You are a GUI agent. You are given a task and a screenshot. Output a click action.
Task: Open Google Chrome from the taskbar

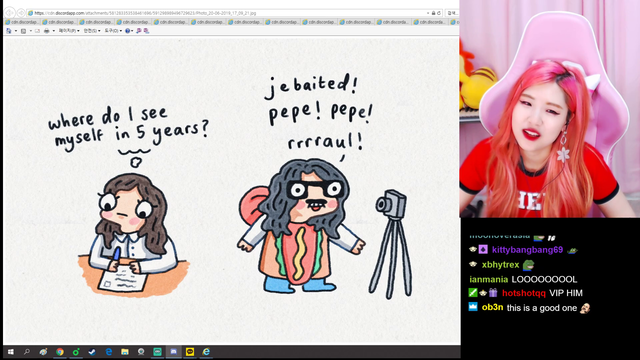point(60,351)
